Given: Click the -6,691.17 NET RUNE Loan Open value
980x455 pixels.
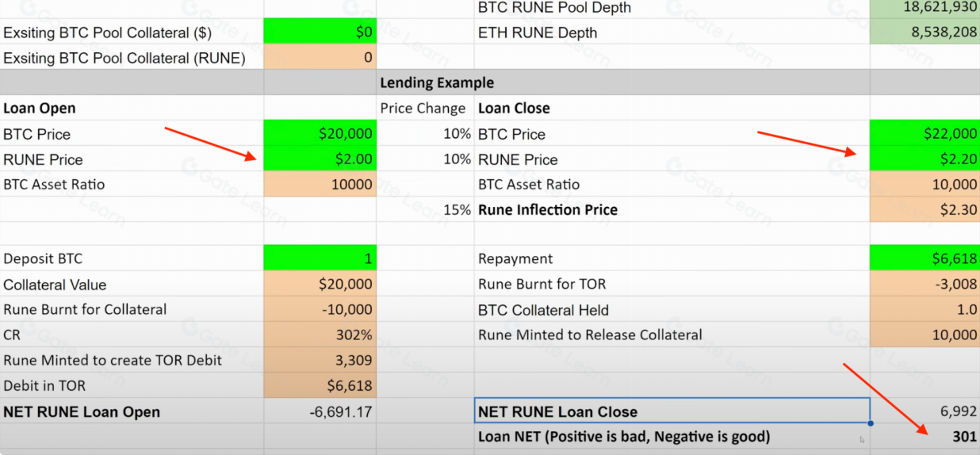Looking at the screenshot, I should (320, 412).
